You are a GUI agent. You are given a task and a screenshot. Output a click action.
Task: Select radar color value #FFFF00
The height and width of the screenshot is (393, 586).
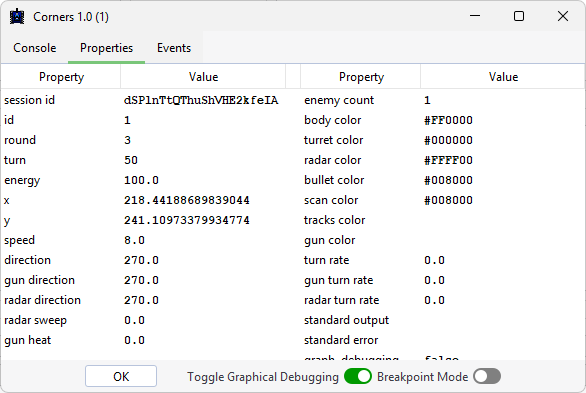tap(448, 160)
